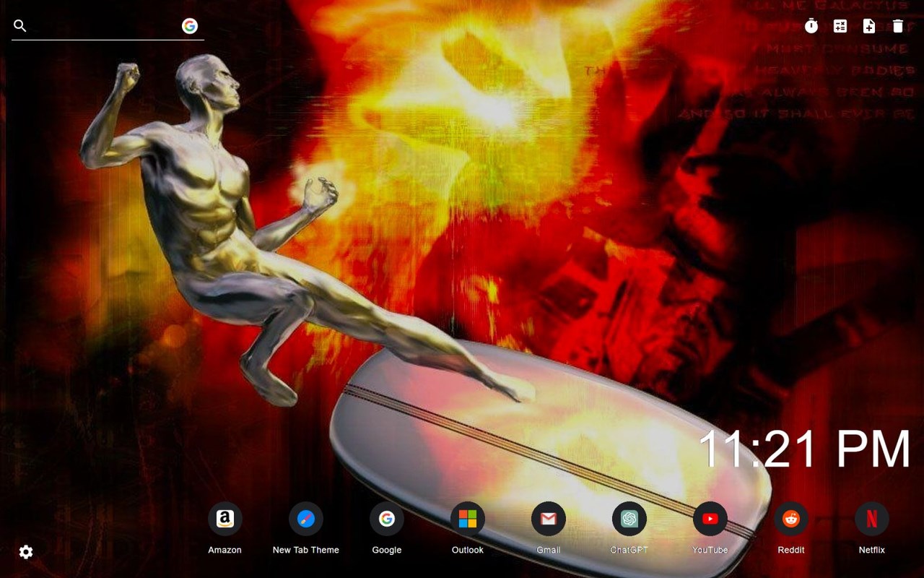
Task: Open the New Tab Theme shortcut icon
Action: 306,519
